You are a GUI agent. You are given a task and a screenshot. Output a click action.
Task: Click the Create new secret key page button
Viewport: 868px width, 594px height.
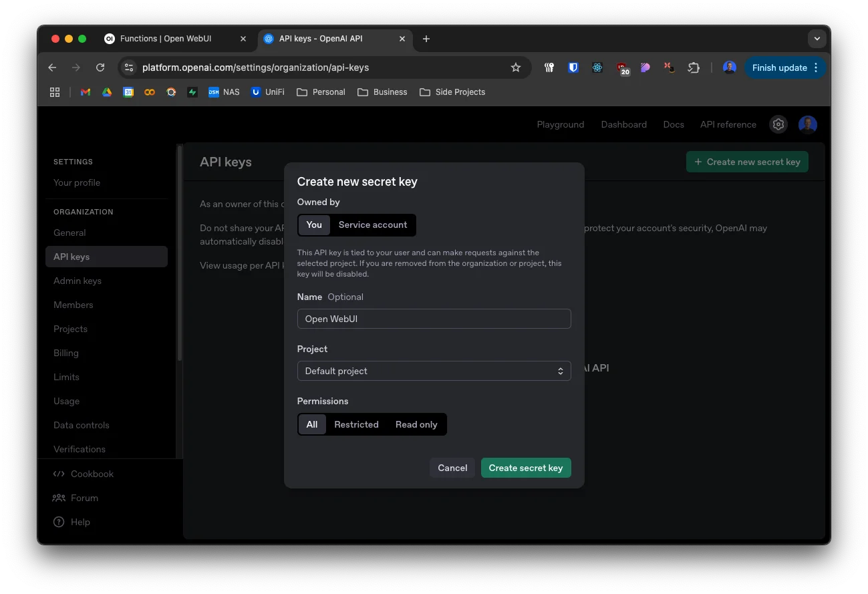click(747, 162)
